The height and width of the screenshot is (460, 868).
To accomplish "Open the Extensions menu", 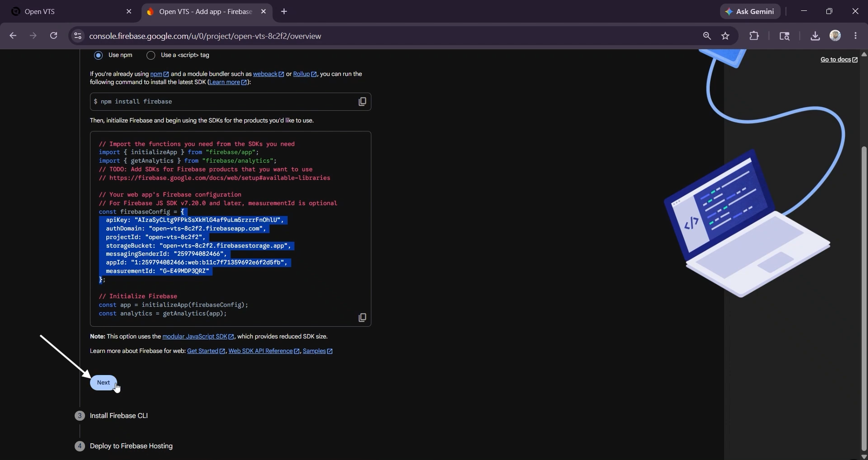I will 754,36.
